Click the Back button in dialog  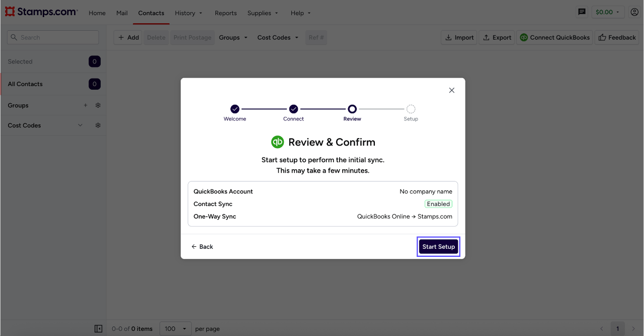[202, 247]
